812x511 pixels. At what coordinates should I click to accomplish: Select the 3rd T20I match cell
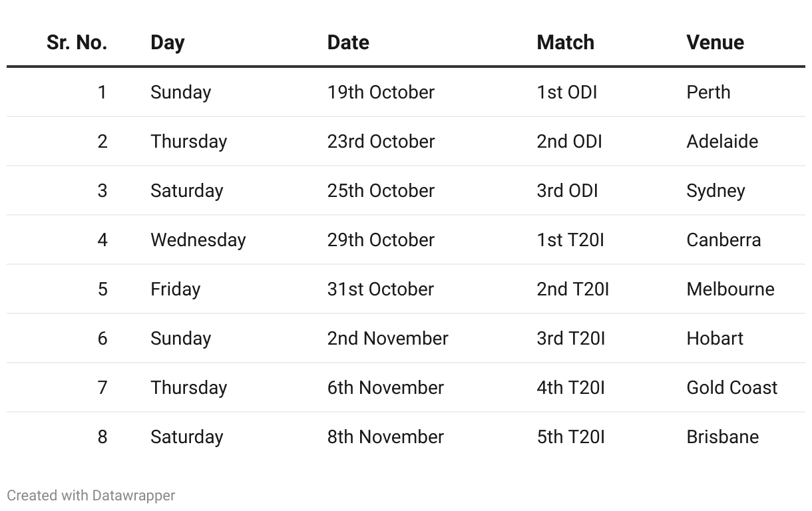pos(570,338)
